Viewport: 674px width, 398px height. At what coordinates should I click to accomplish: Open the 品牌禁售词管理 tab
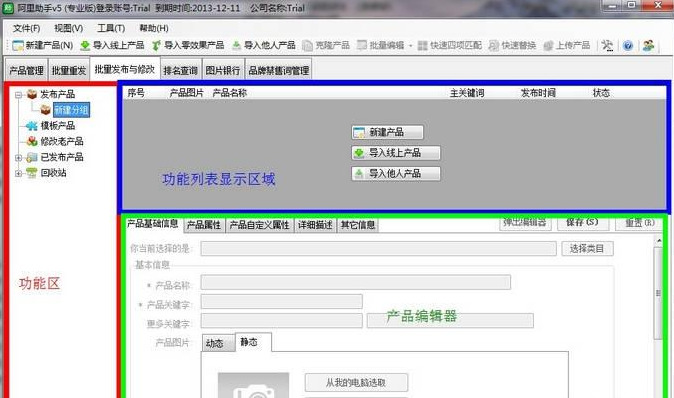point(279,70)
